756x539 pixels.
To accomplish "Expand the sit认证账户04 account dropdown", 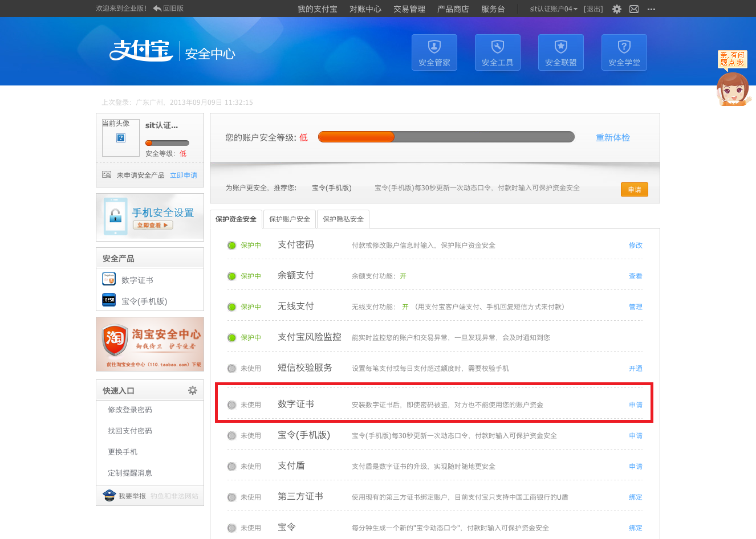I will (x=554, y=9).
